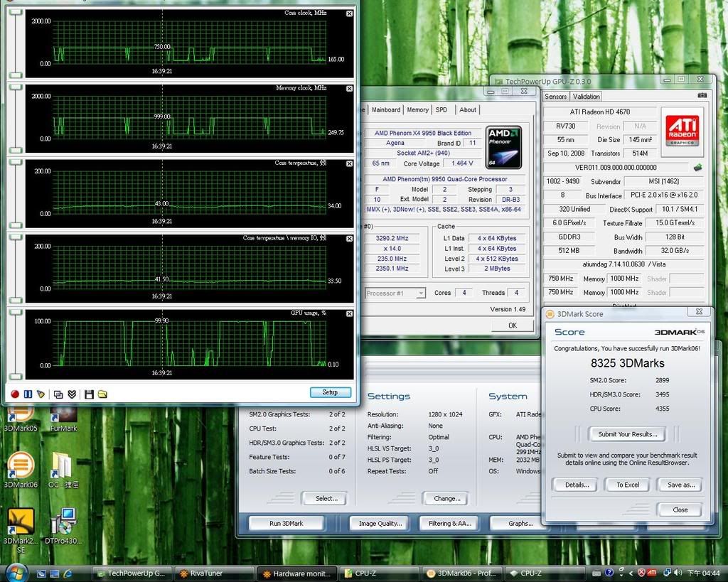Switch to the SPD tab in CPU-Z

441,109
